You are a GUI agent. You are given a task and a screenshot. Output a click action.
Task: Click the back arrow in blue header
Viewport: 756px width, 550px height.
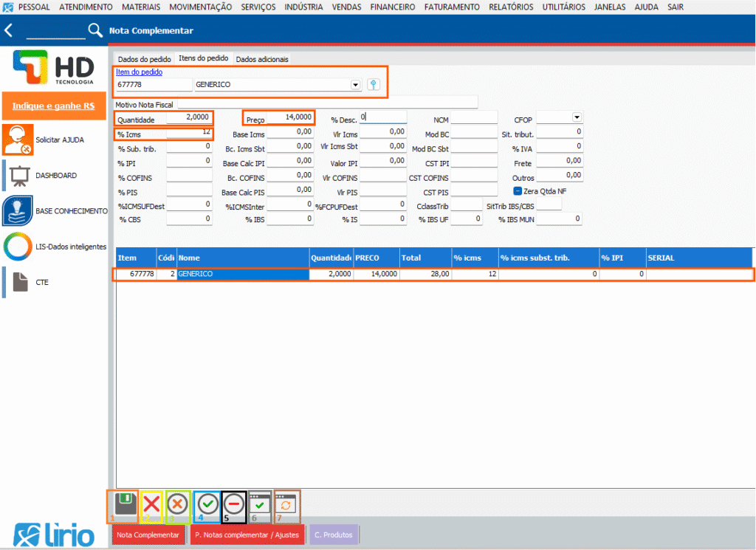9,31
